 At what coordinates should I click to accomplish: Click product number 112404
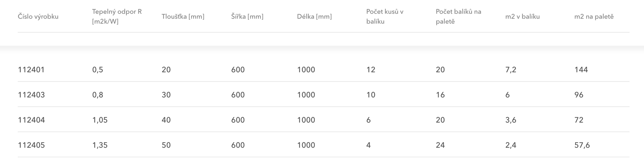tap(31, 120)
